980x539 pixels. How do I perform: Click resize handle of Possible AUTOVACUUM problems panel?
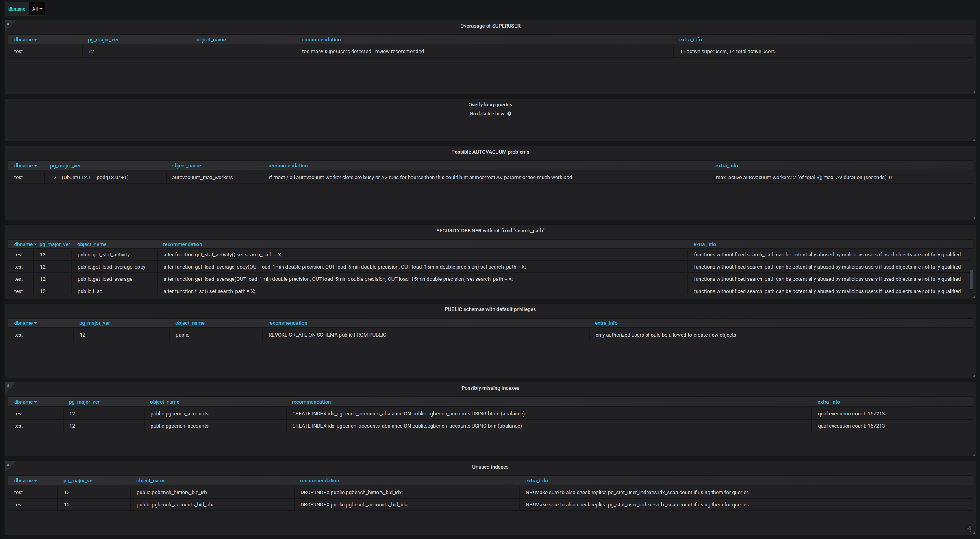[974, 218]
